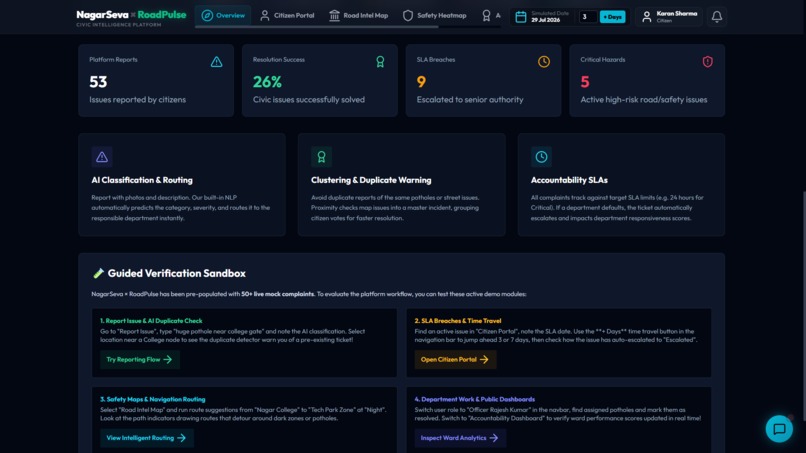Image resolution: width=806 pixels, height=453 pixels.
Task: Click the Road Intel Map building icon
Action: (x=334, y=15)
